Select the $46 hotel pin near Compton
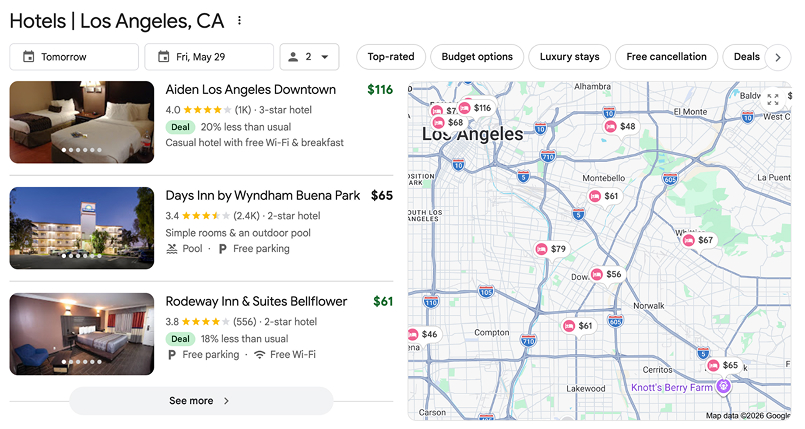 (424, 334)
